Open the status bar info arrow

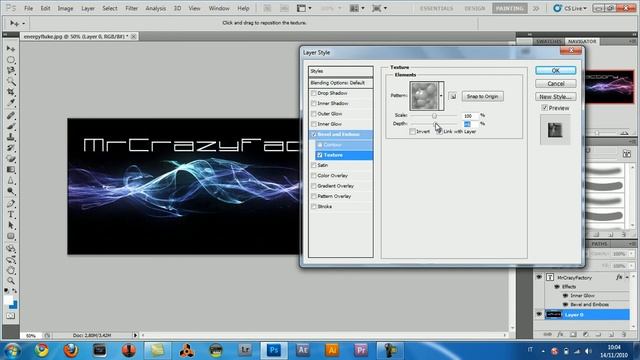(135, 335)
